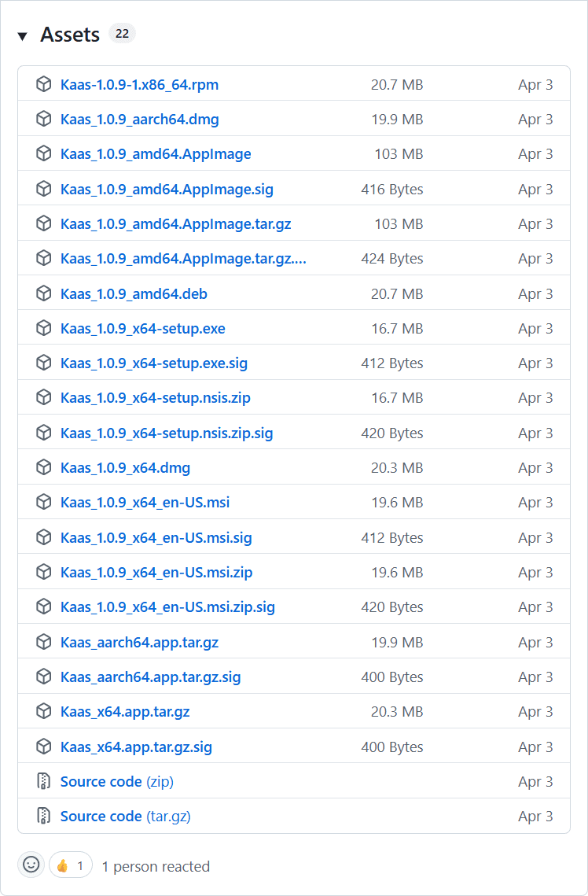
Task: Download Kaas_aarch64.app.tar.gz
Action: (x=139, y=642)
